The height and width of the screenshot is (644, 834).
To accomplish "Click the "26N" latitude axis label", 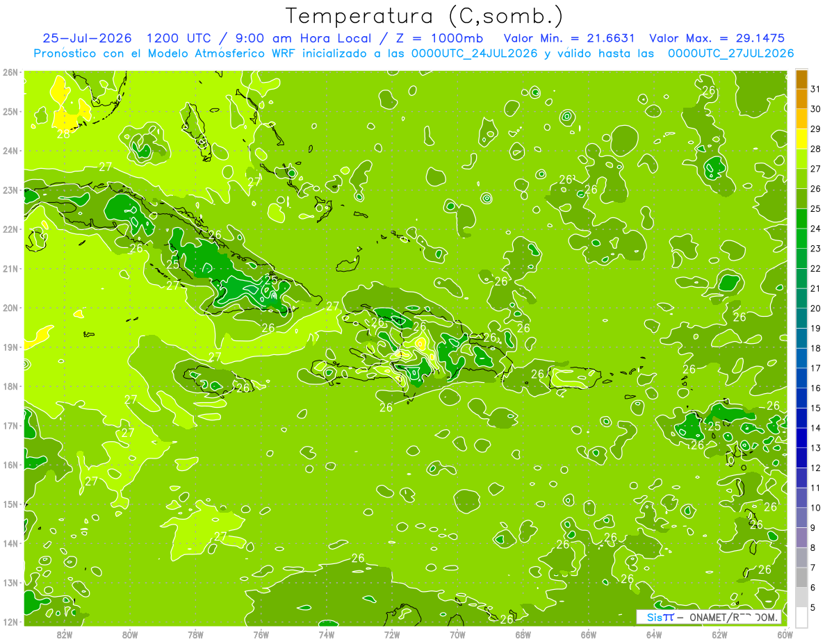I will coord(10,72).
